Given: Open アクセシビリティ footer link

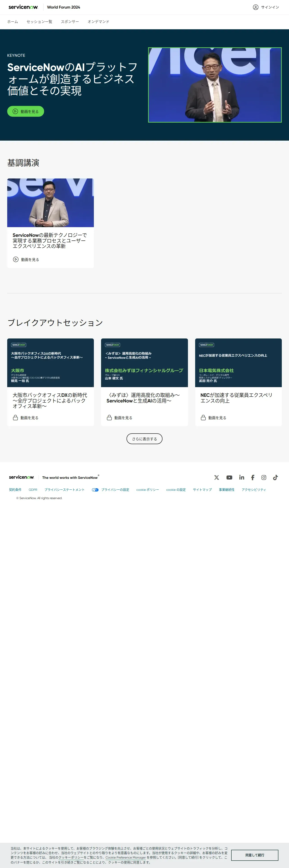Looking at the screenshot, I should (254, 490).
